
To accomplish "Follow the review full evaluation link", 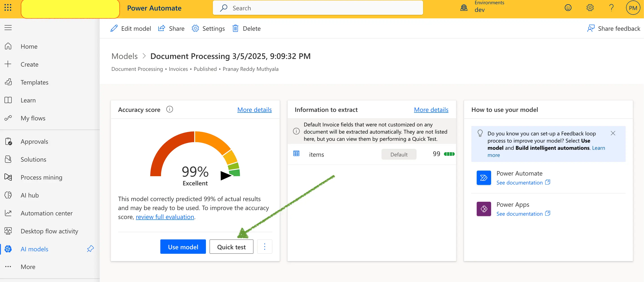I will coord(165,217).
